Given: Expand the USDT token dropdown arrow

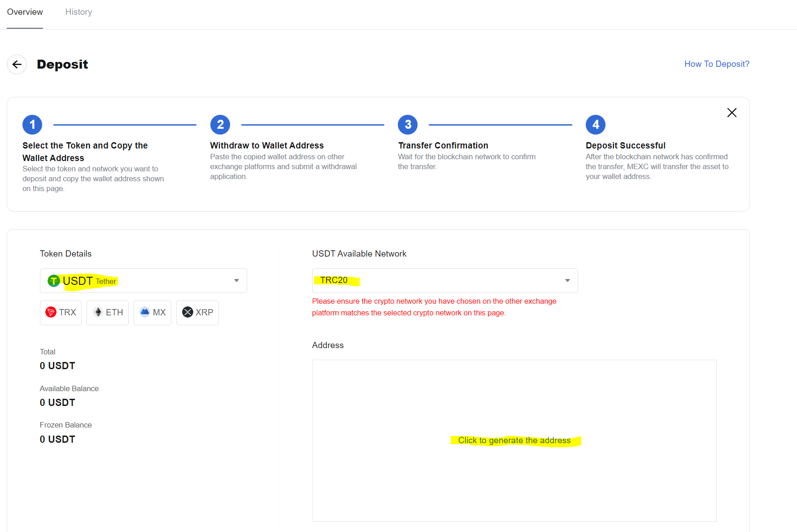Looking at the screenshot, I should tap(236, 281).
